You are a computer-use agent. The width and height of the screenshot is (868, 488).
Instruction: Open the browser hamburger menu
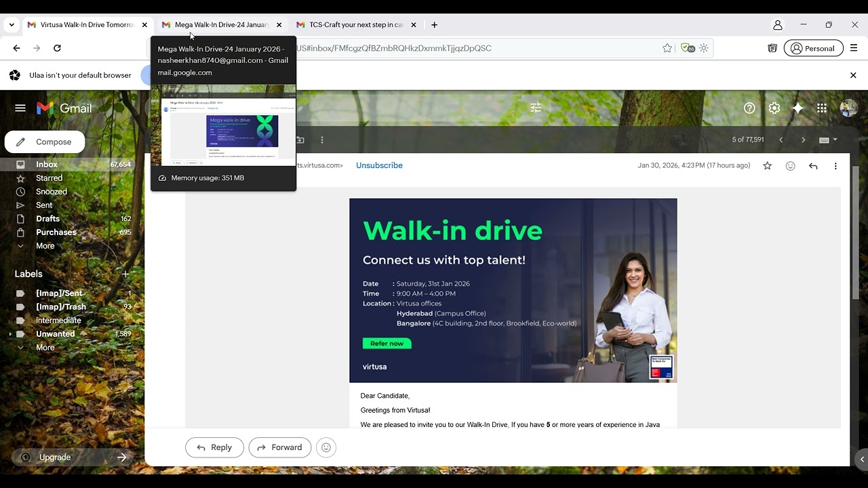(x=854, y=48)
